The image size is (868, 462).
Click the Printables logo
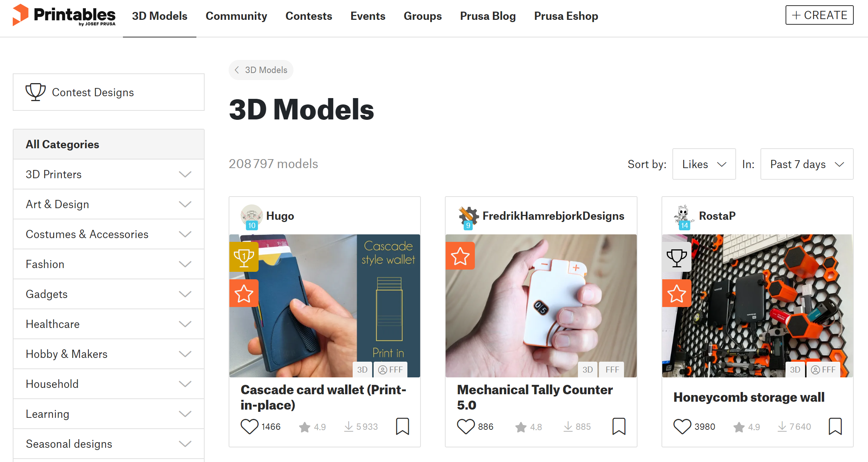point(64,16)
